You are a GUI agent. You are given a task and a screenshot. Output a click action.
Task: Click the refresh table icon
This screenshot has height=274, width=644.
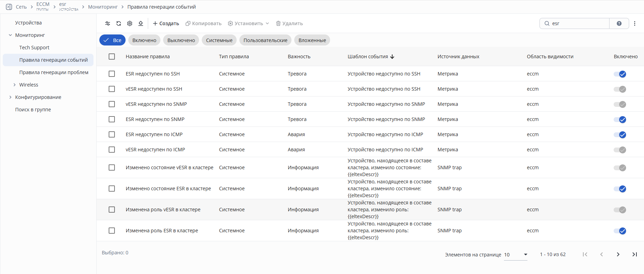(x=119, y=23)
